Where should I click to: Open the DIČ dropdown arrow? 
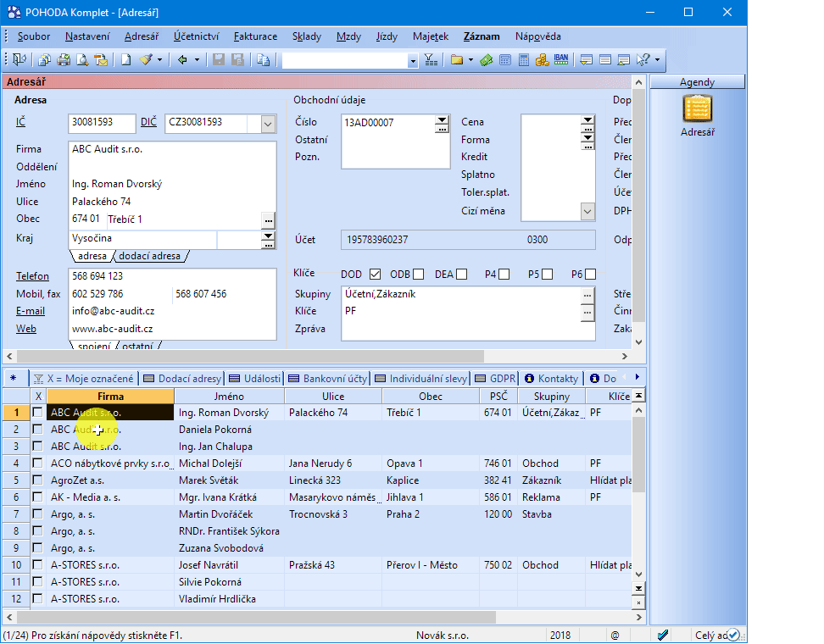tap(268, 124)
